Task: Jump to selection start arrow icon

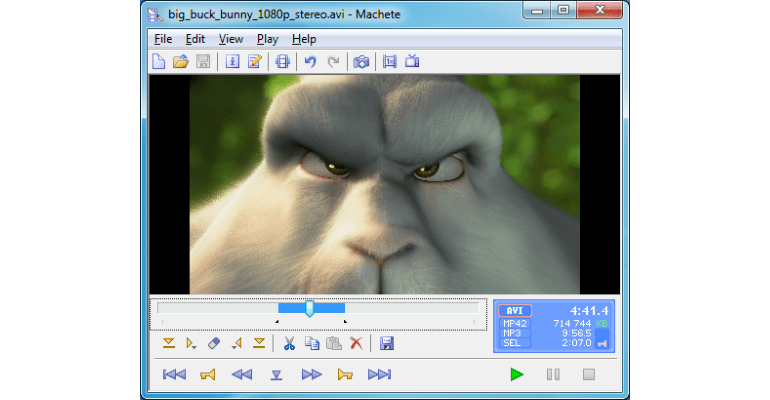Action: pos(191,344)
